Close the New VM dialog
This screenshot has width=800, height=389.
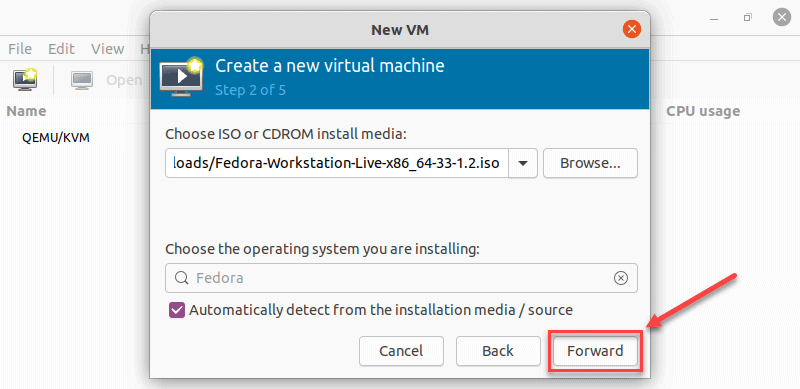tap(632, 30)
